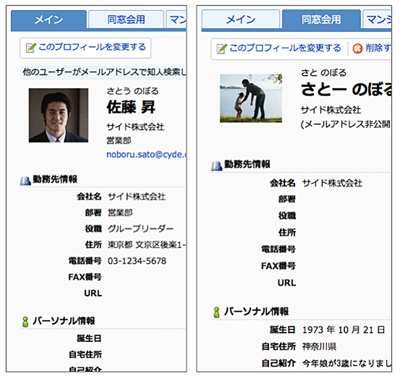Open the メイン tab in right panel

240,20
